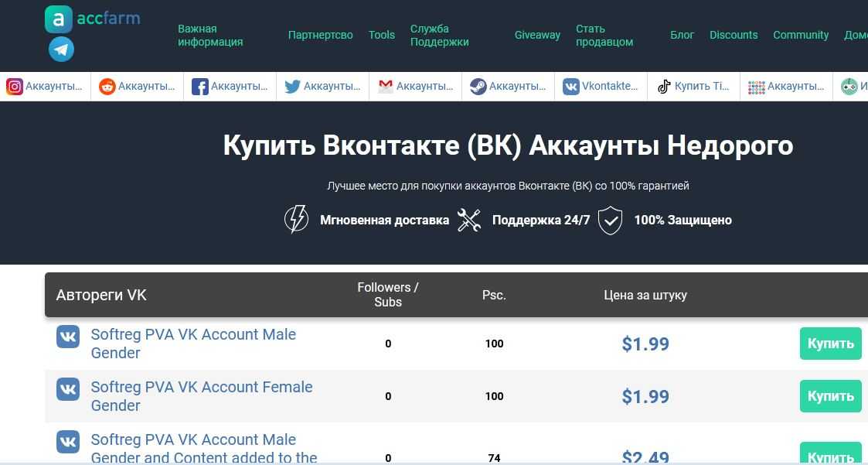Screen dimensions: 868x465
Task: Select the Twitter accounts category icon
Action: coord(293,87)
